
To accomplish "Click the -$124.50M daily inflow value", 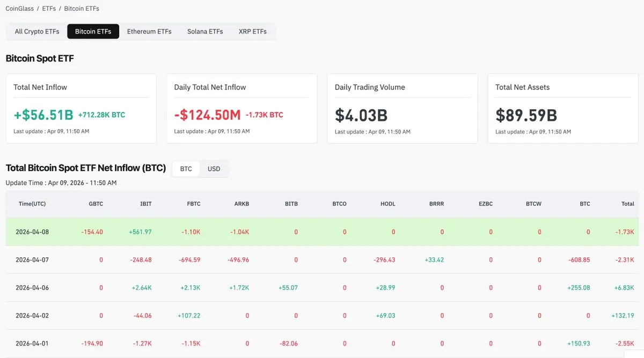I will [208, 115].
